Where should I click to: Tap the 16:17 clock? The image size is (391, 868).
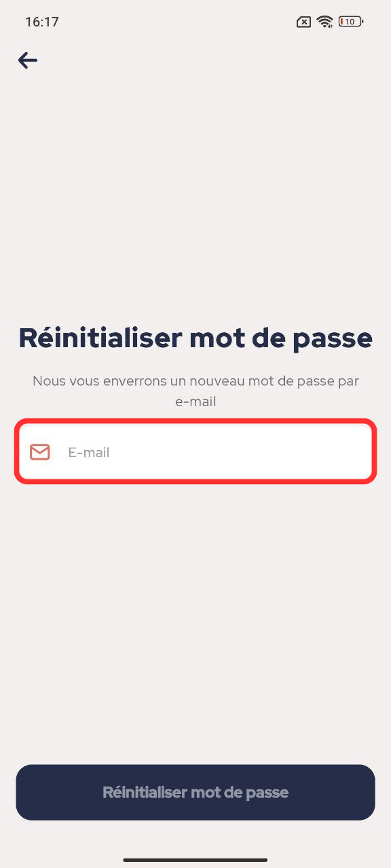coord(42,22)
